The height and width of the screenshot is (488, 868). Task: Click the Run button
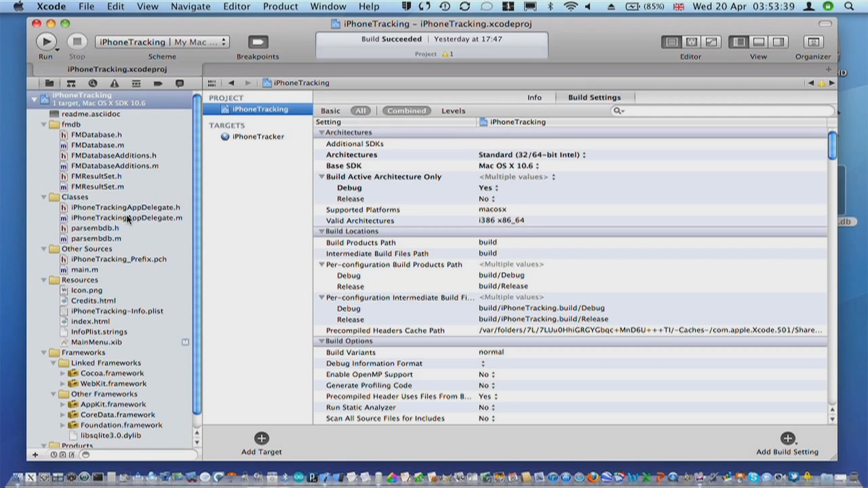coord(45,42)
